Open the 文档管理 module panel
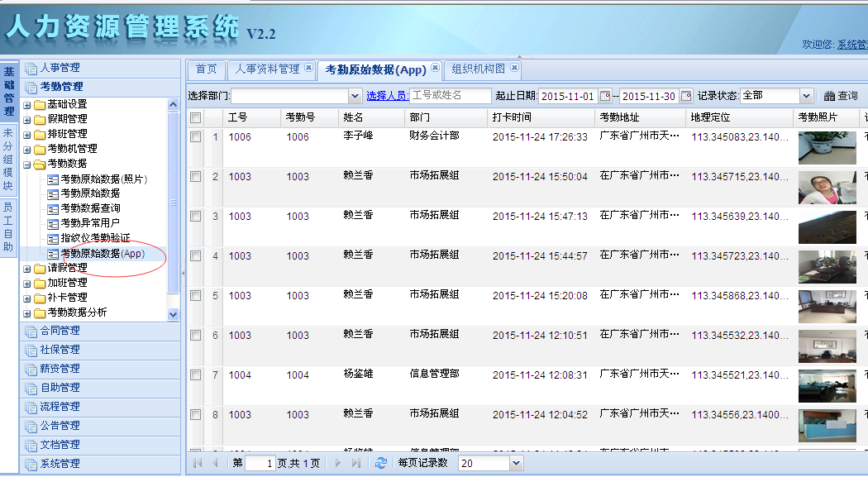 pyautogui.click(x=100, y=445)
